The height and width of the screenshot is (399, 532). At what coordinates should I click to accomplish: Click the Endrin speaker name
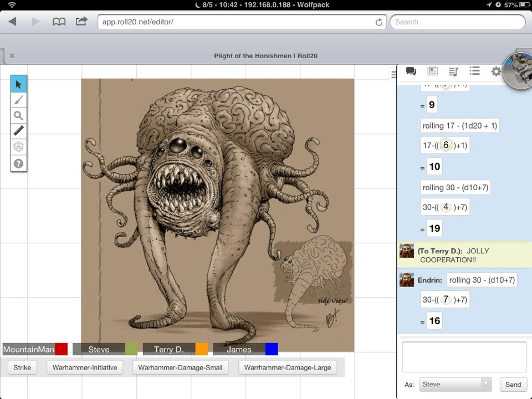pos(430,280)
